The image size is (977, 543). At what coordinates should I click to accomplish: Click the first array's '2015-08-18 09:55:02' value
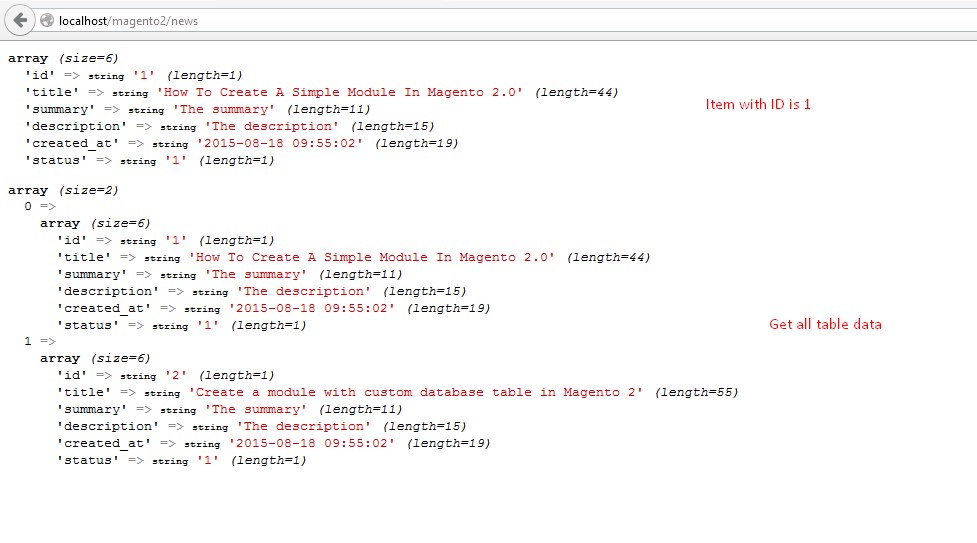click(x=280, y=143)
